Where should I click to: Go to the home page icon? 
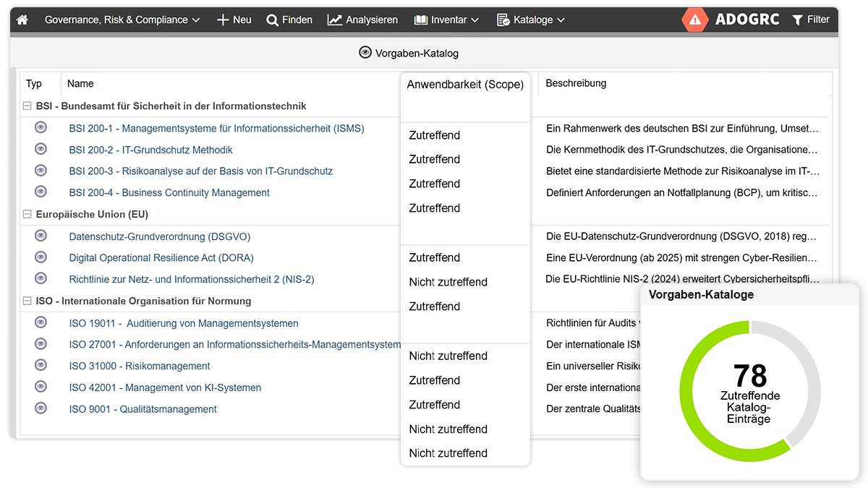(x=22, y=20)
